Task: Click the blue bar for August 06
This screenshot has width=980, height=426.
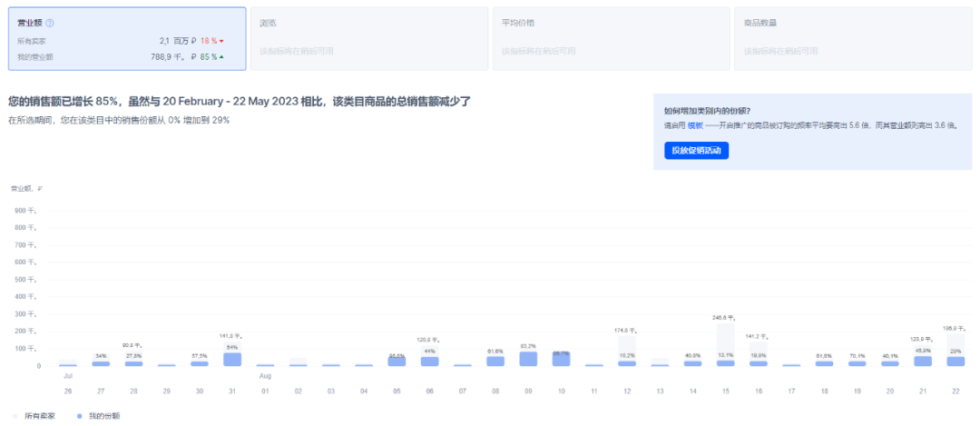Action: point(429,362)
